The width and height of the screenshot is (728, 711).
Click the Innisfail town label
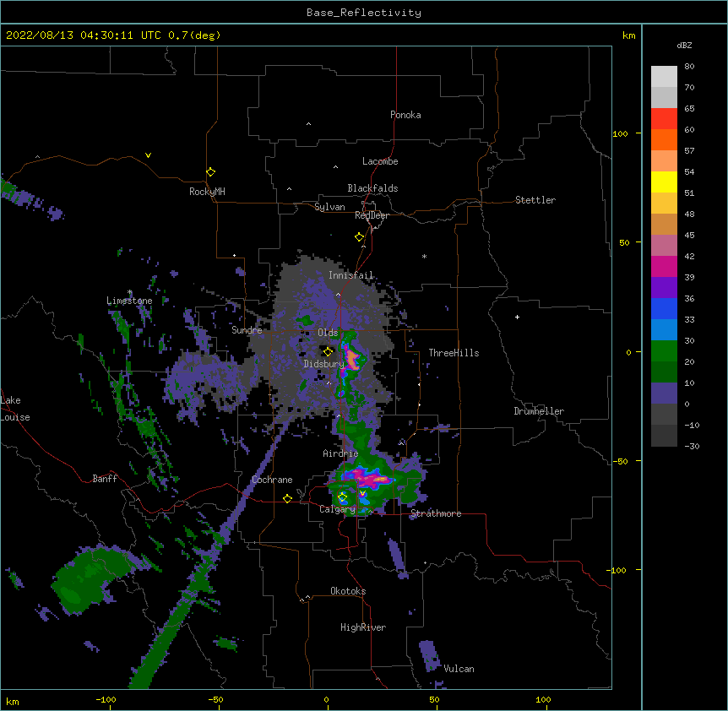tap(351, 275)
